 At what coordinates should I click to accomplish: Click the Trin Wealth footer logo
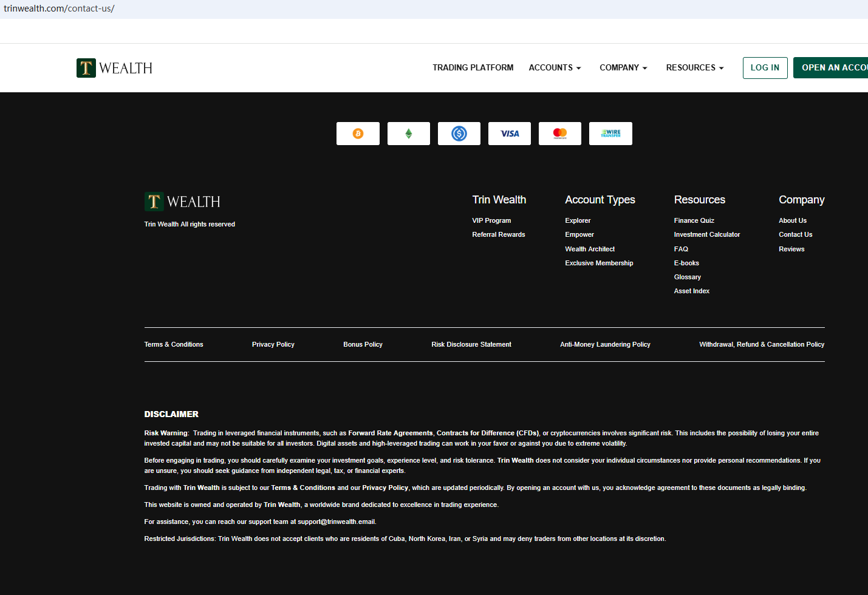pyautogui.click(x=182, y=202)
